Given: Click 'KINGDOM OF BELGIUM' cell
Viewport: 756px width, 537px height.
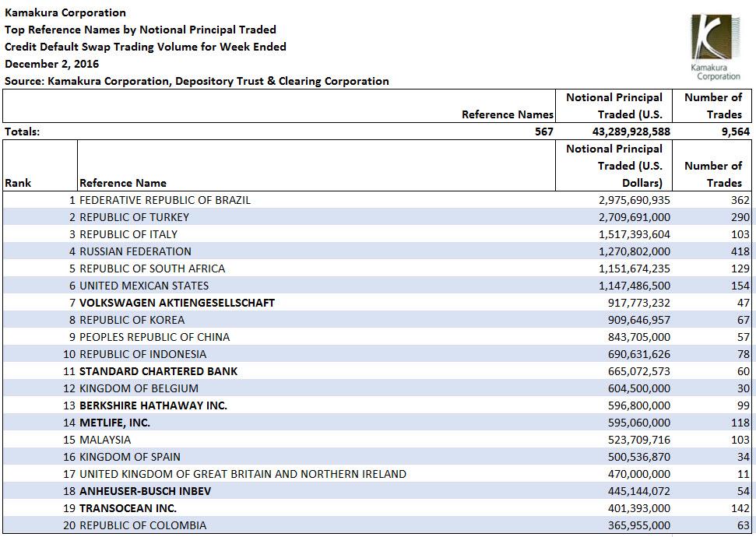Looking at the screenshot, I should pos(139,388).
